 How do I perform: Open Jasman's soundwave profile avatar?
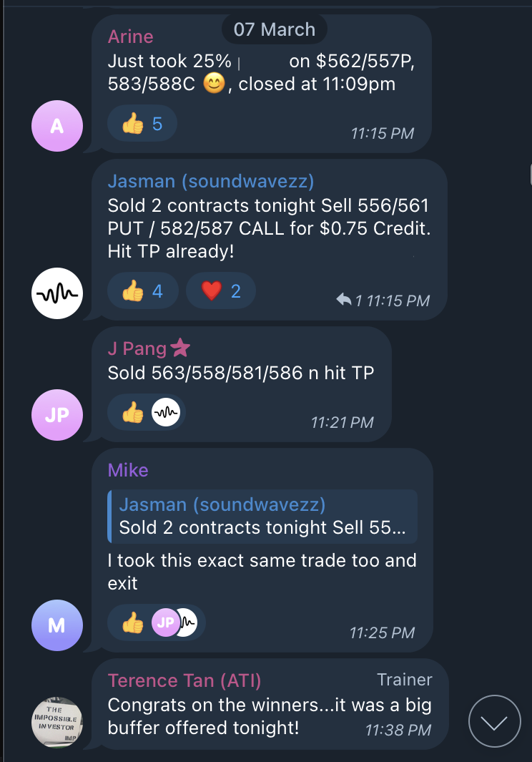click(x=57, y=293)
